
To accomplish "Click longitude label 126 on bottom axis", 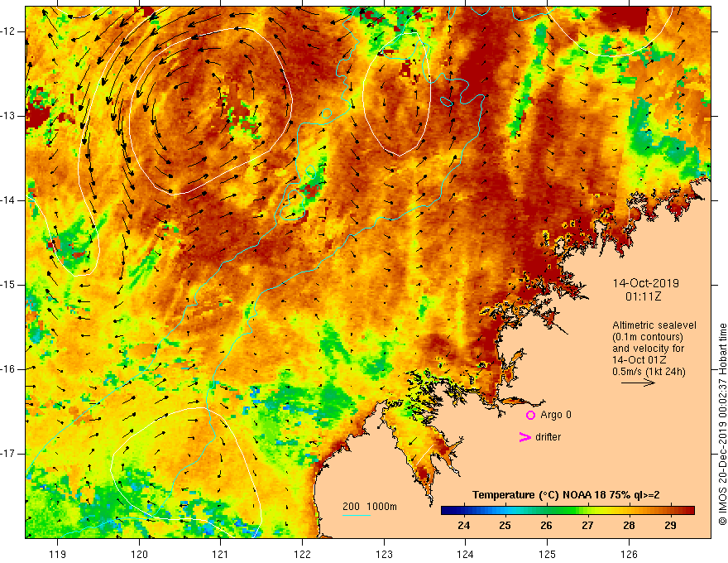I will 629,554.
